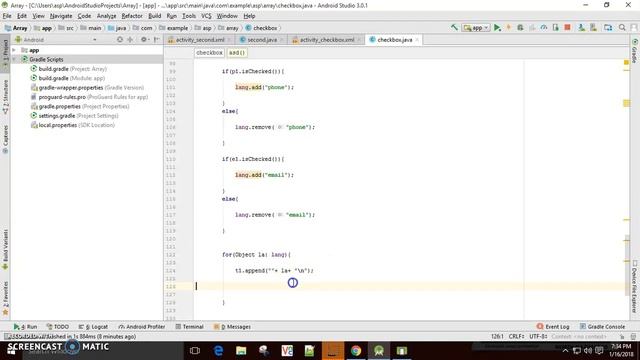Viewport: 640px width, 360px height.
Task: Click the Task View taskbar icon
Action: tap(195, 351)
